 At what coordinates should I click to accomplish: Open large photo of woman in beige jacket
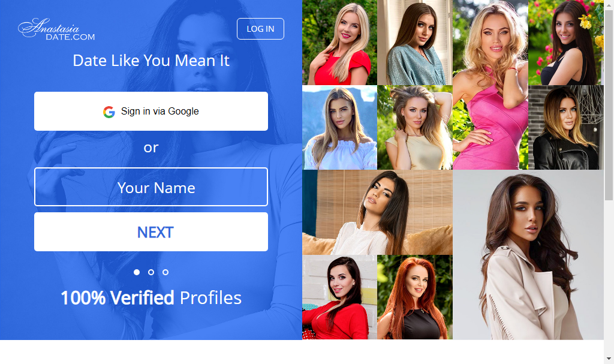[x=528, y=255]
